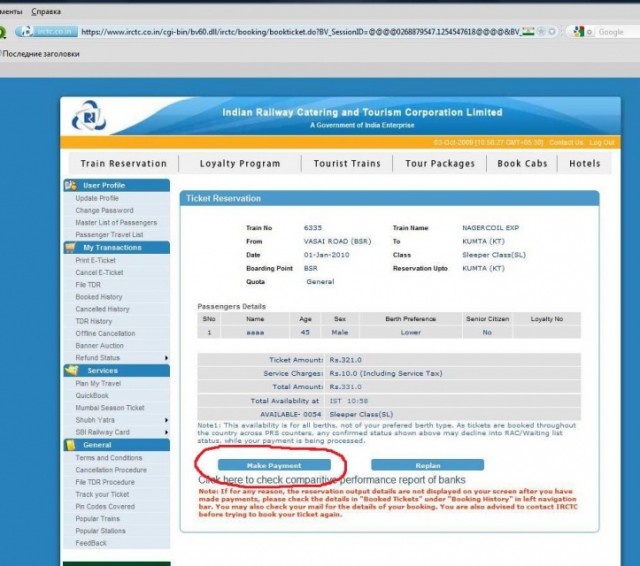Viewport: 640px width, 566px height.
Task: Open the Train Reservation tab
Action: point(123,163)
